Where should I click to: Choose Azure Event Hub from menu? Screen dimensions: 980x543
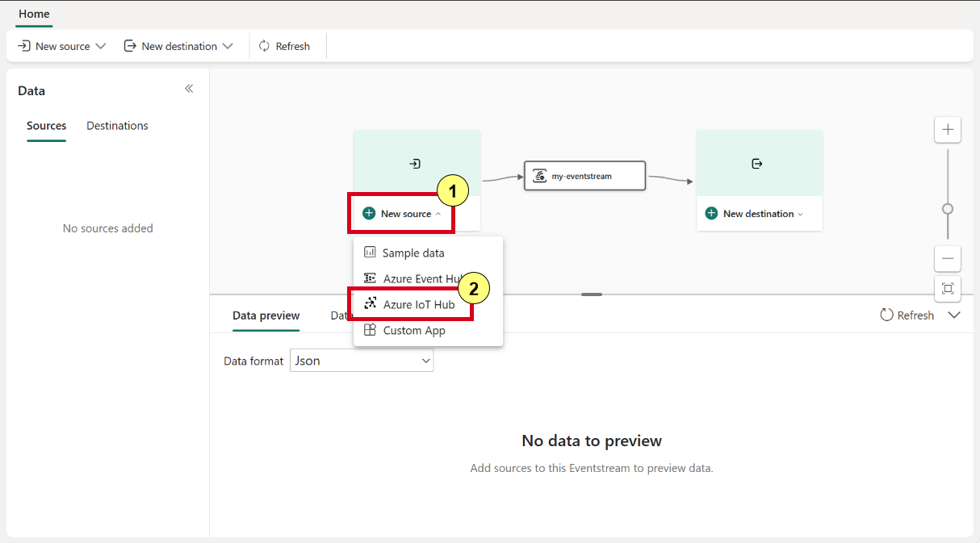(x=428, y=278)
